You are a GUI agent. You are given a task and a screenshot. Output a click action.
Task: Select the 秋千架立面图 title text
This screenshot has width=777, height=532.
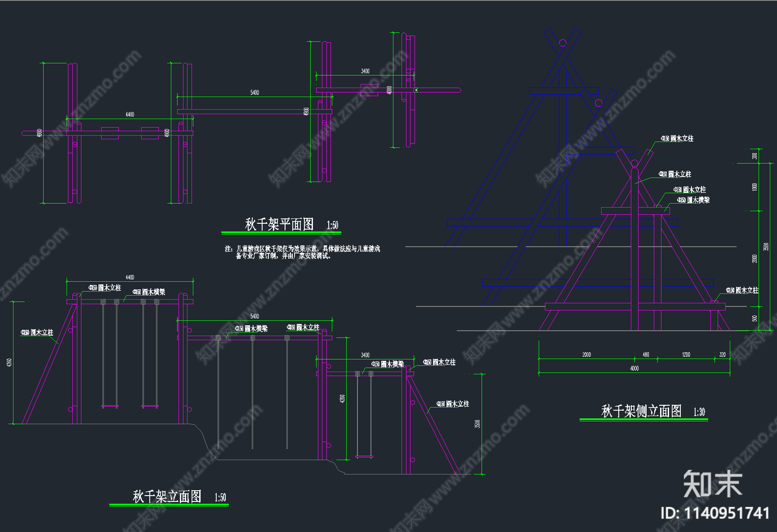[x=167, y=497]
